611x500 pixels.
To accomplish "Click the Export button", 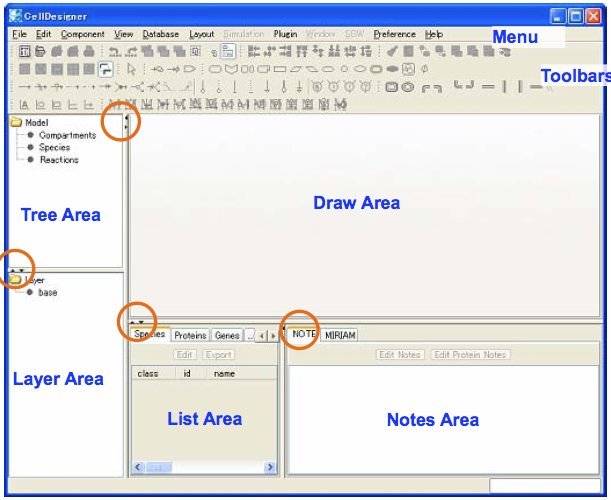I will pyautogui.click(x=218, y=355).
